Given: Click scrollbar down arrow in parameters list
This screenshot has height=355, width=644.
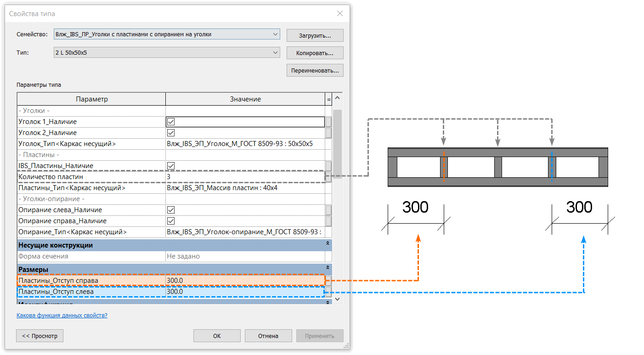Looking at the screenshot, I should tap(338, 299).
